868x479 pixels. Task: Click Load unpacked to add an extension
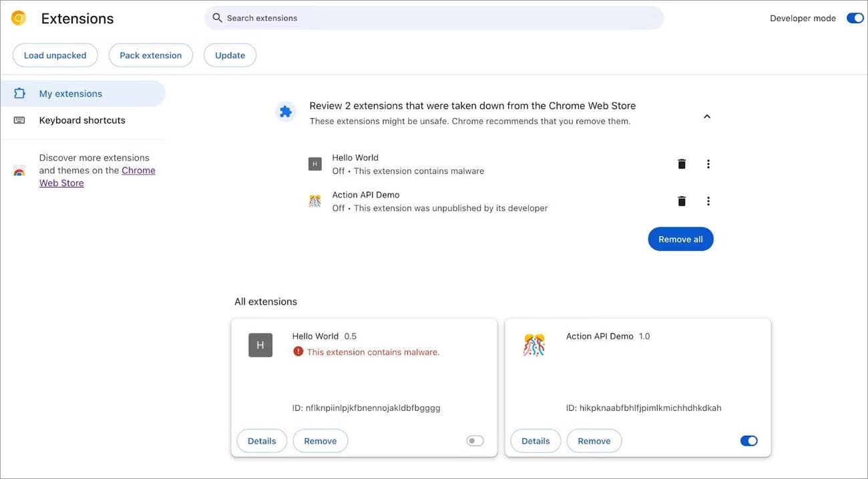pos(55,54)
